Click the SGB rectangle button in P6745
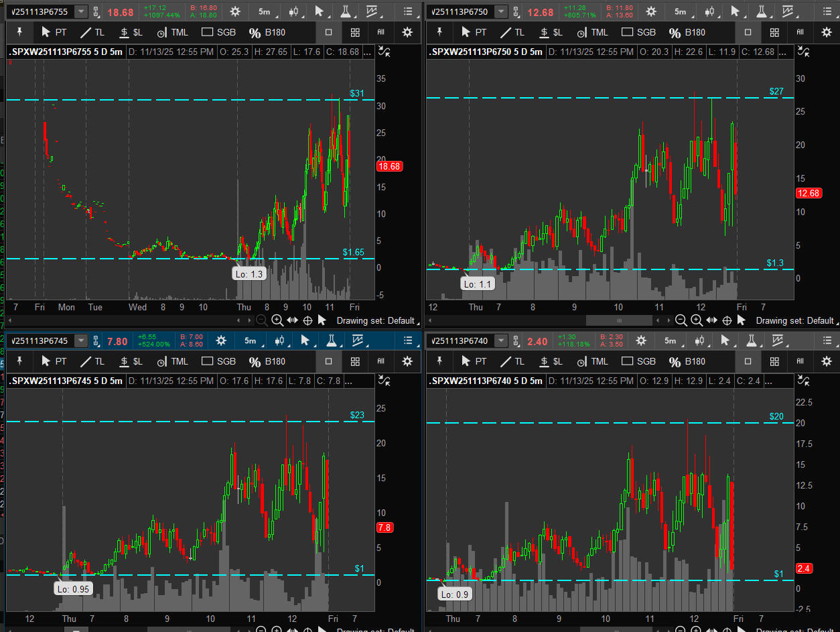Image resolution: width=840 pixels, height=632 pixels. click(x=219, y=361)
